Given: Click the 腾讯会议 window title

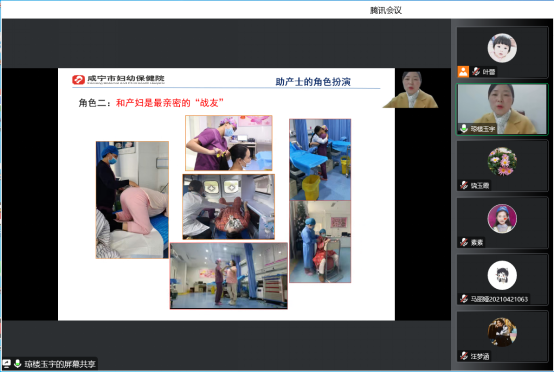Looking at the screenshot, I should (385, 10).
